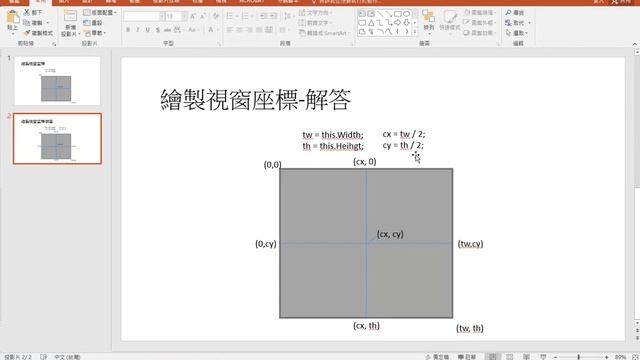The width and height of the screenshot is (640, 360).
Task: Open the Home ribbon tab
Action: pyautogui.click(x=40, y=2)
